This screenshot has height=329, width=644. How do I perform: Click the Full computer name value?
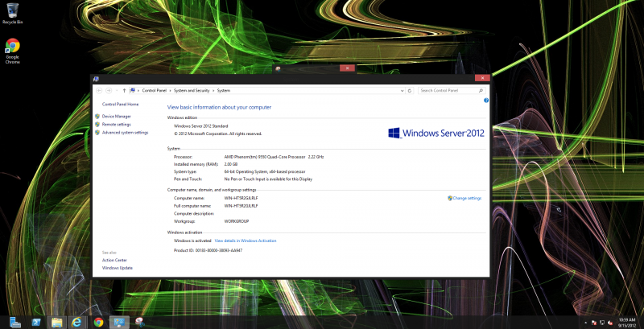tap(241, 205)
